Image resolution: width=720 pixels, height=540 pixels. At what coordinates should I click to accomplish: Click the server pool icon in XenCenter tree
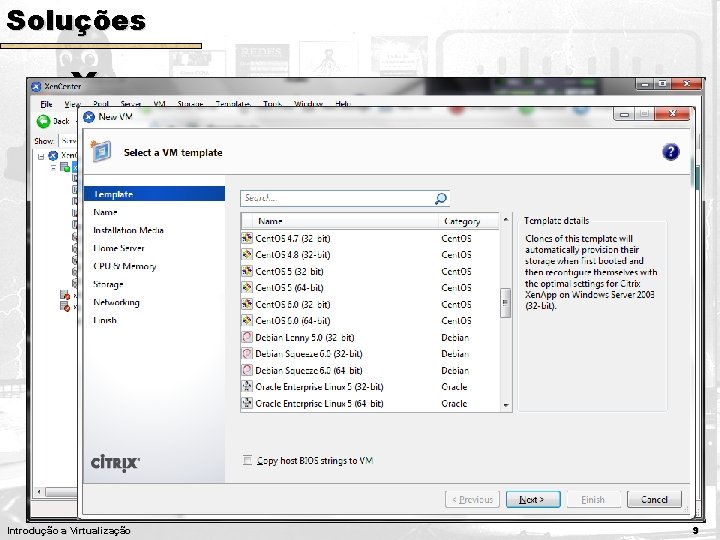point(65,167)
